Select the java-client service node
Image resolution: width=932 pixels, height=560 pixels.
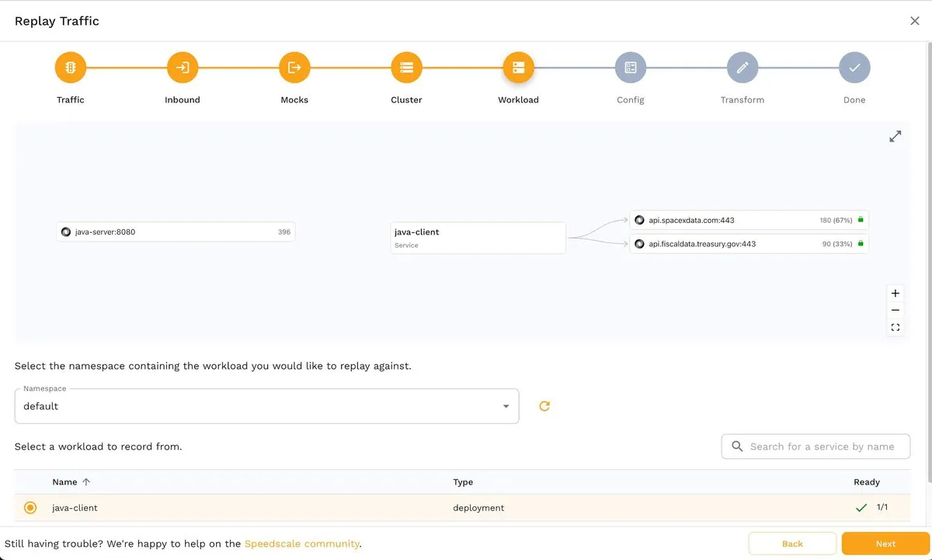(x=478, y=238)
